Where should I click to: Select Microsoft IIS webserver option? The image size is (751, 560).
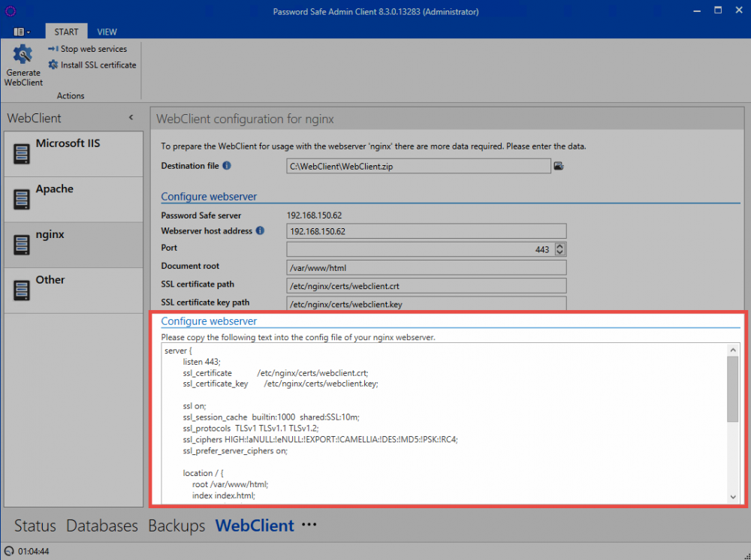click(x=74, y=154)
